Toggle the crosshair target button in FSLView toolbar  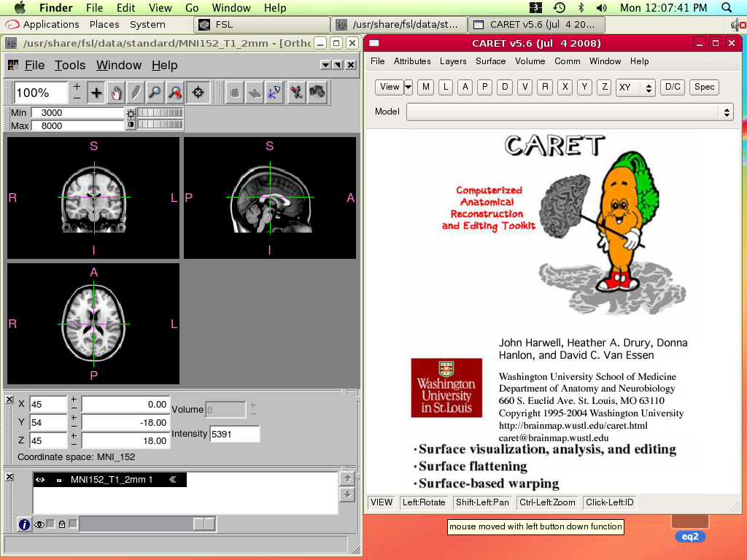[198, 93]
